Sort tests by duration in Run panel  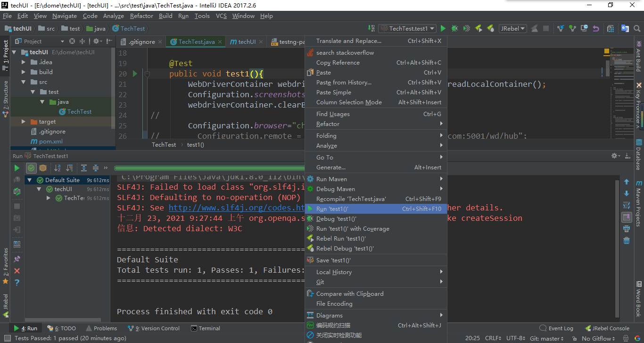pos(69,167)
